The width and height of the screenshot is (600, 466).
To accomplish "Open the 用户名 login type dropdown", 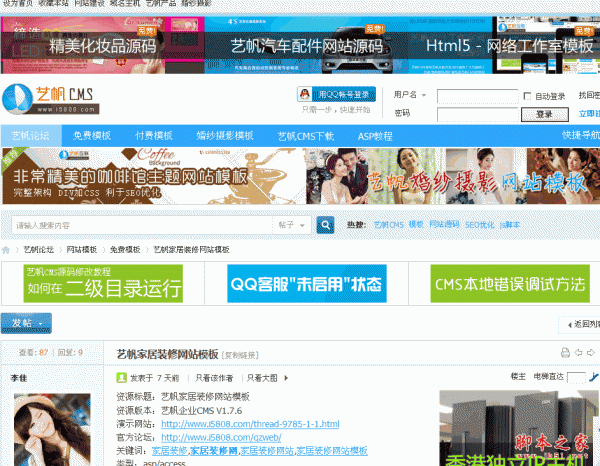I will 424,95.
